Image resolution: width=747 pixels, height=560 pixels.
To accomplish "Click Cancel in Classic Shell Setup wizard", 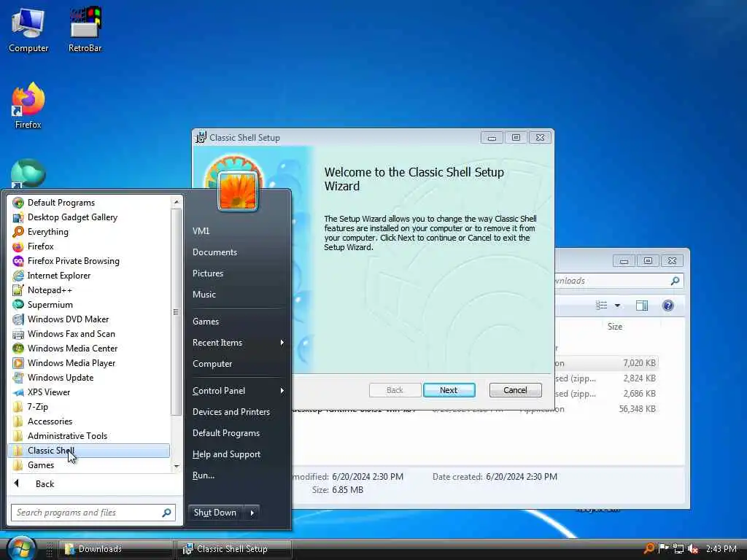I will click(516, 390).
